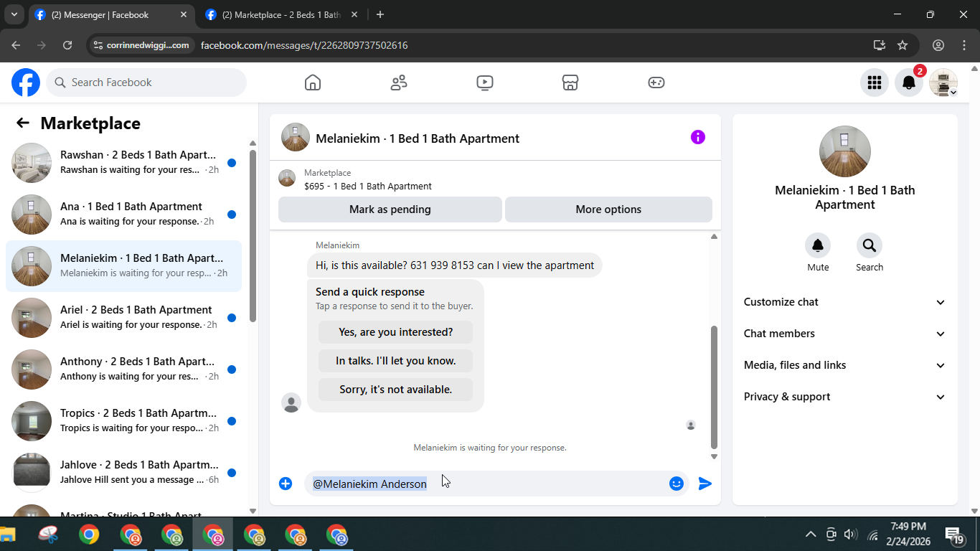
Task: Click the chat messages scrollbar thumb
Action: tap(714, 387)
